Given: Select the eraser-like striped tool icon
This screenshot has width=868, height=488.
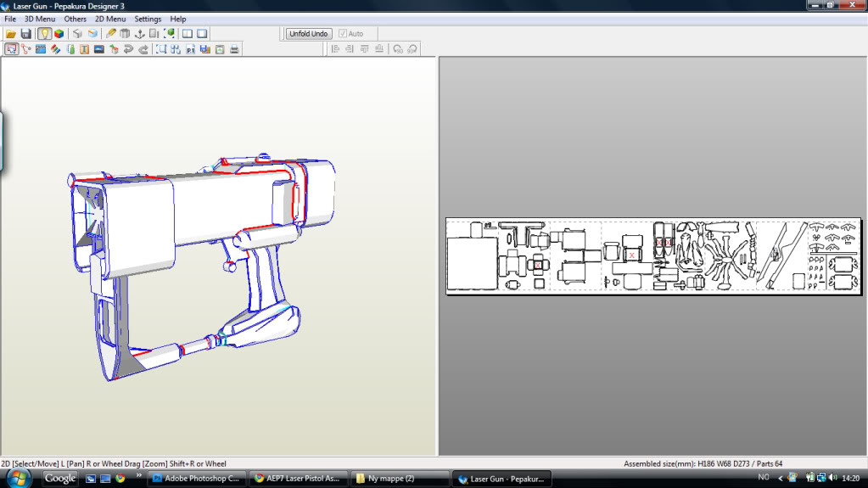Looking at the screenshot, I should click(x=55, y=49).
